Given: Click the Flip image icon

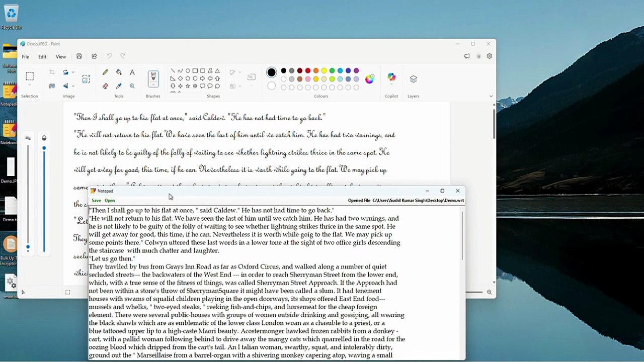Looking at the screenshot, I should point(65,86).
